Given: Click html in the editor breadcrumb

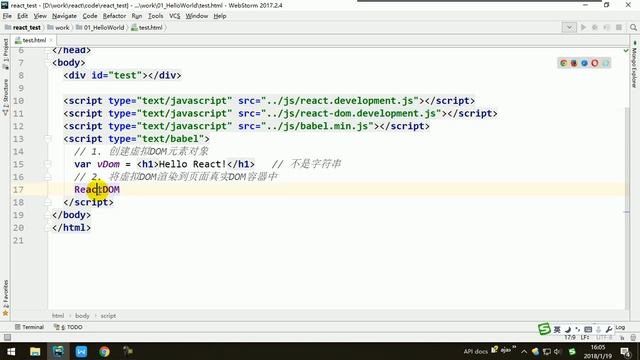Looking at the screenshot, I should (58, 316).
